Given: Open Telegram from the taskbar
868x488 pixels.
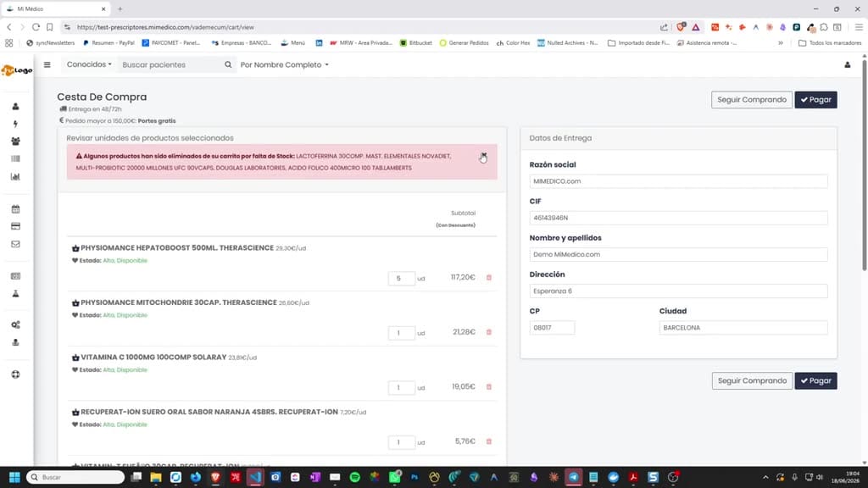Looking at the screenshot, I should click(574, 477).
